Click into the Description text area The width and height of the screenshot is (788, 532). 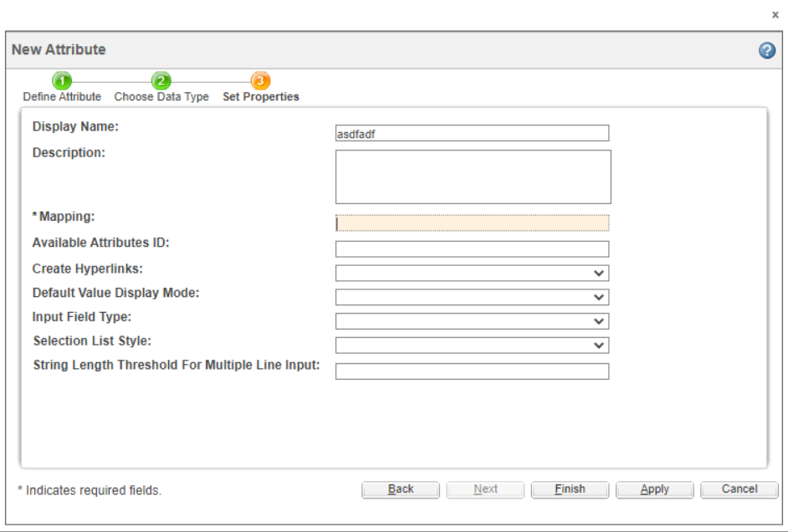tap(473, 176)
